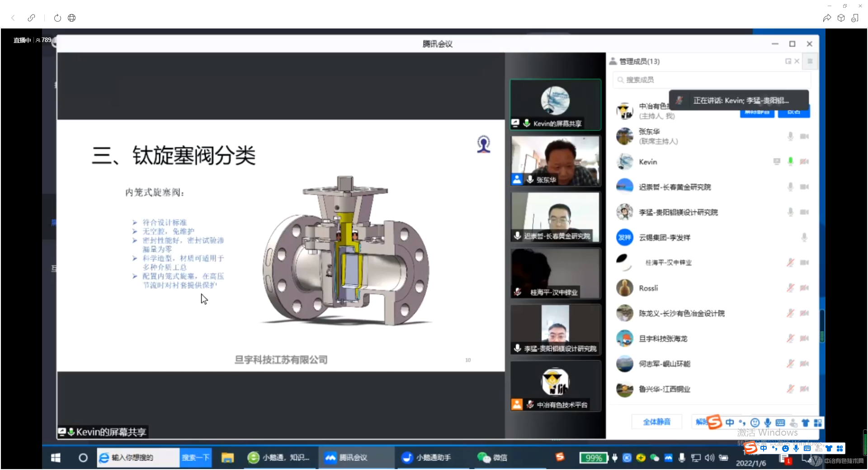The width and height of the screenshot is (868, 470).
Task: Click 何志军-岷山环能 disabled camera icon
Action: click(x=804, y=364)
